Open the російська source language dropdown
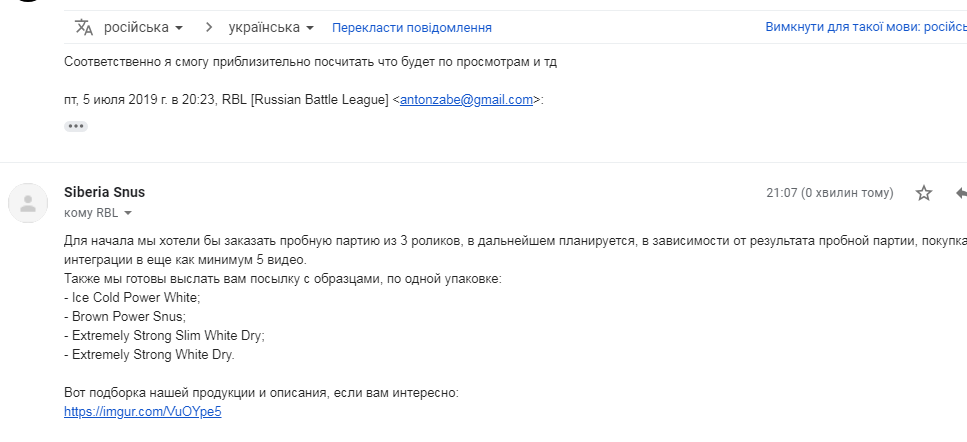This screenshot has height=442, width=967. click(x=143, y=27)
